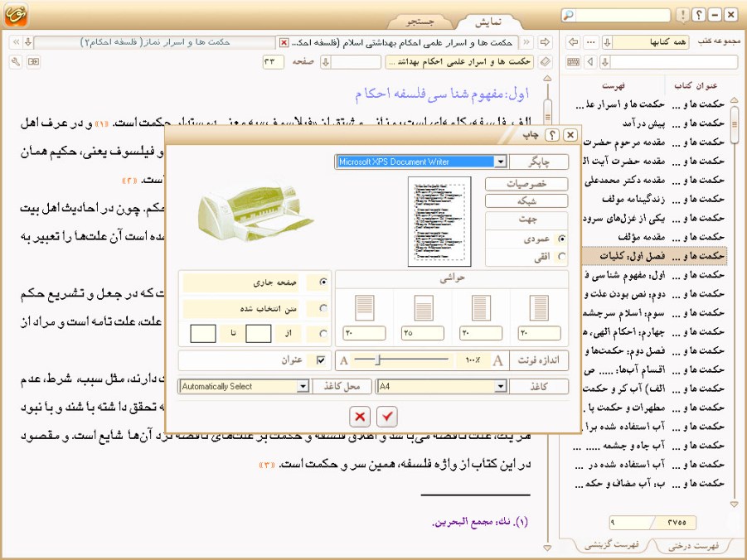Cancel printing with the red X button
The image size is (747, 560).
360,417
